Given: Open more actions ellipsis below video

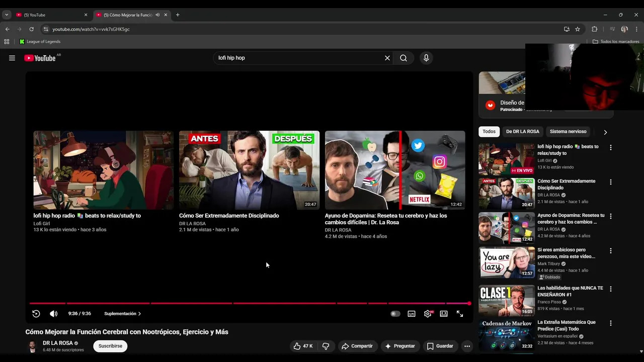Looking at the screenshot, I should click(467, 346).
